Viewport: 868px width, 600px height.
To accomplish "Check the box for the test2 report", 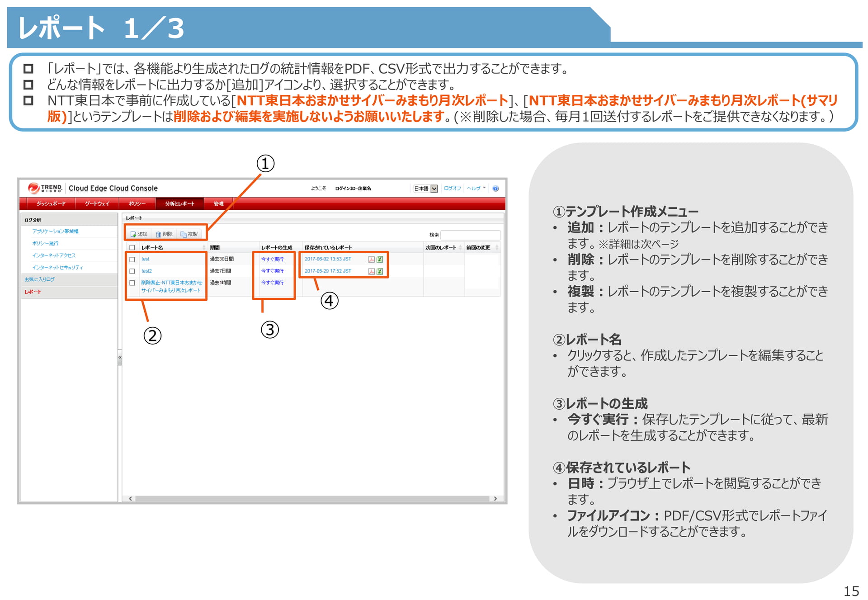I will (x=132, y=271).
